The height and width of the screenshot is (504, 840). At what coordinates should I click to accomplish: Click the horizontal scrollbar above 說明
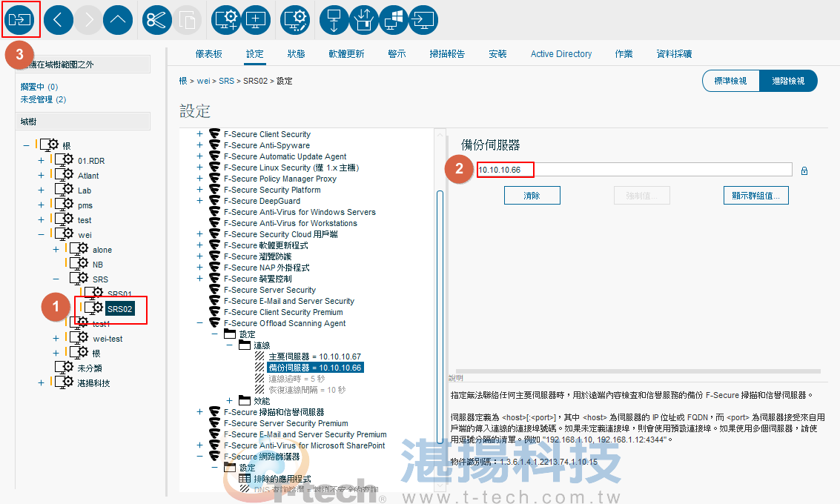click(638, 371)
